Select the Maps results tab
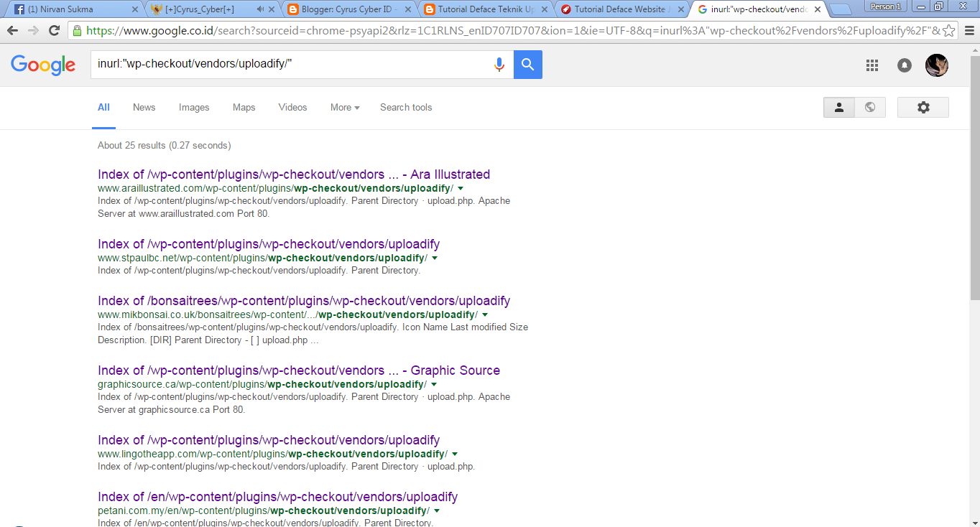This screenshot has width=980, height=527. click(x=244, y=107)
